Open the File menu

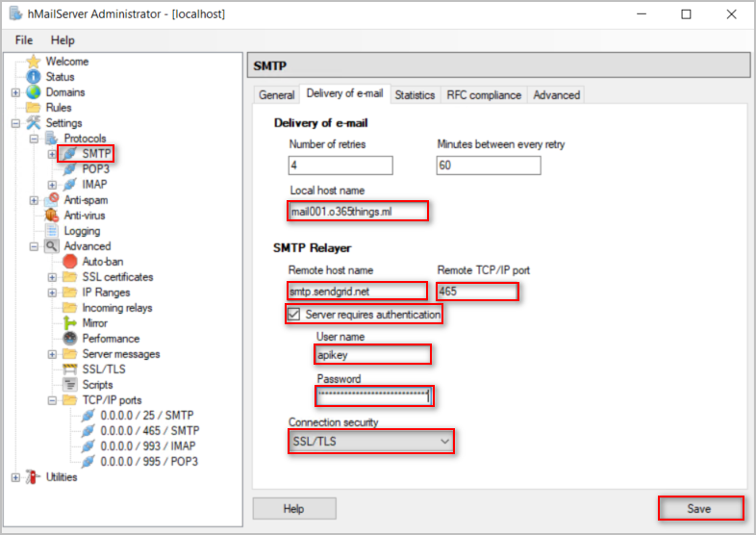24,40
